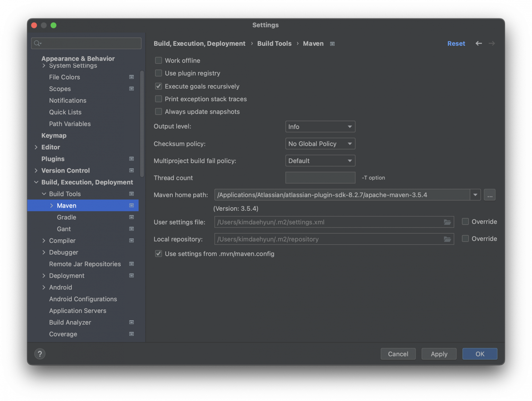Click the Maven home path browse ellipsis icon

tap(489, 195)
